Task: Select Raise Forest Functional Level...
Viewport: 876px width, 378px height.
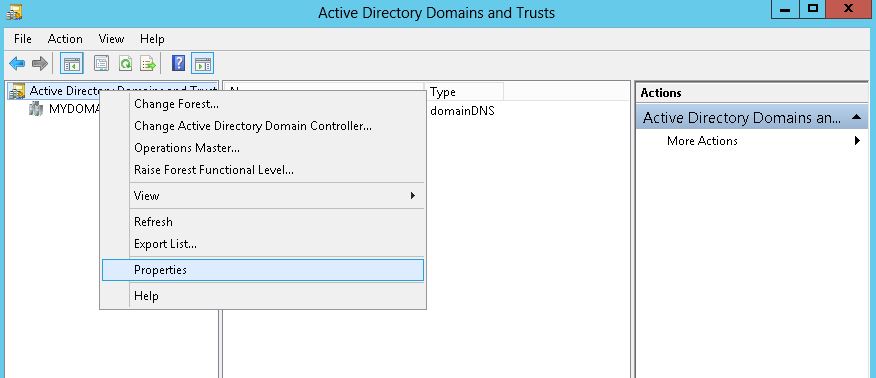Action: [263, 170]
